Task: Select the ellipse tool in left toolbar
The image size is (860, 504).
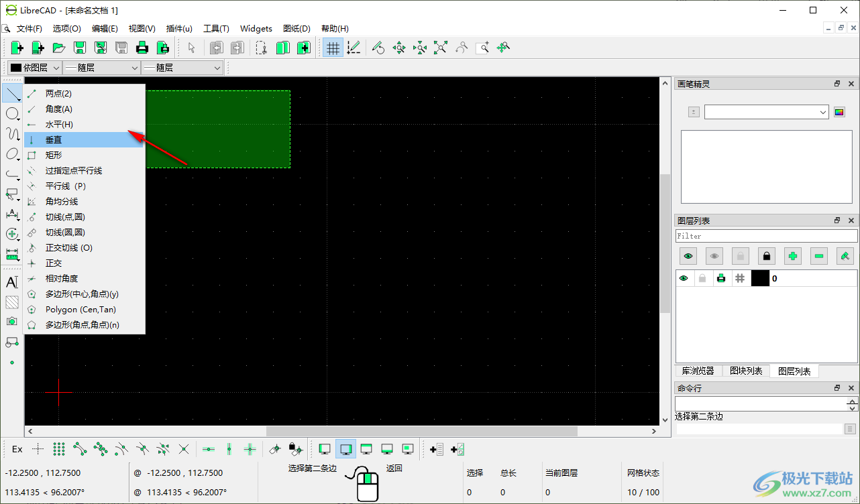Action: coord(12,154)
